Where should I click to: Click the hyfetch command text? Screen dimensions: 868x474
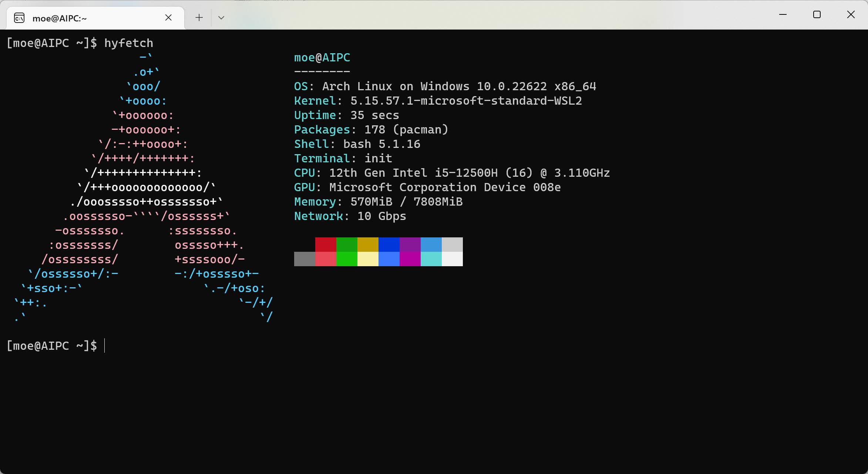tap(128, 43)
